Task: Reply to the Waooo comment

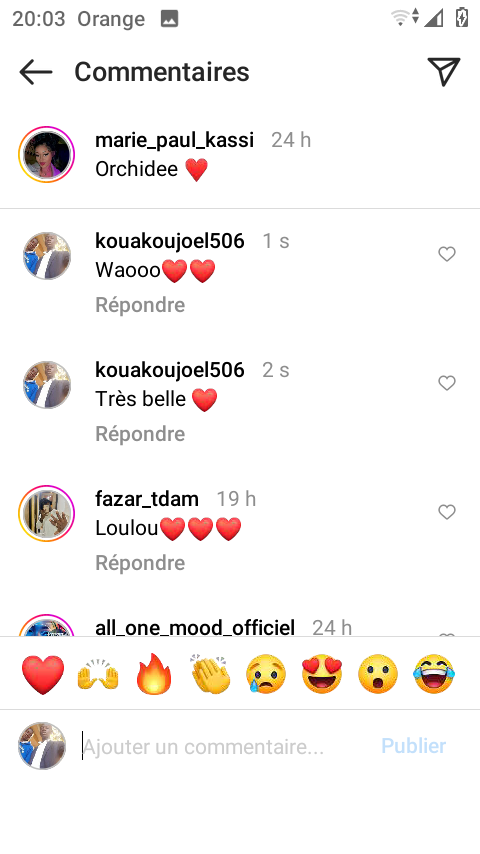Action: pos(140,305)
